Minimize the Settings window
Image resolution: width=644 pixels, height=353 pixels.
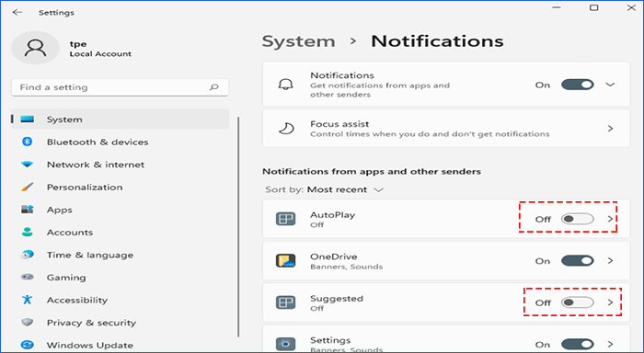557,7
